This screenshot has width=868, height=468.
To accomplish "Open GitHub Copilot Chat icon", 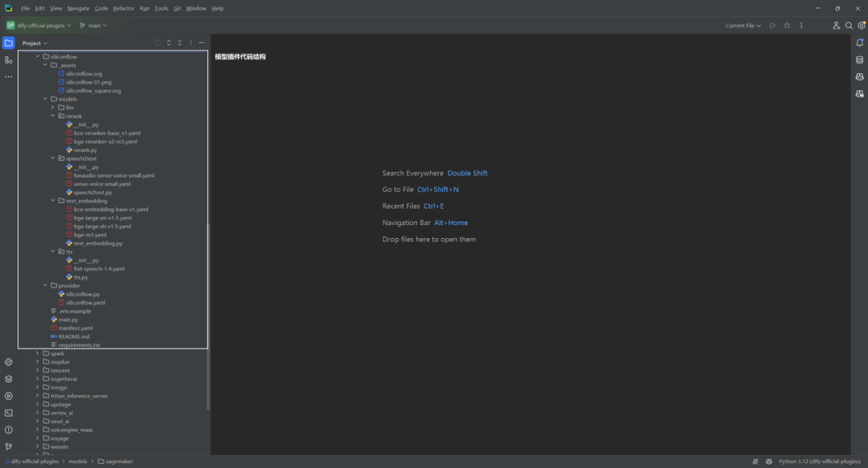I will (x=859, y=93).
